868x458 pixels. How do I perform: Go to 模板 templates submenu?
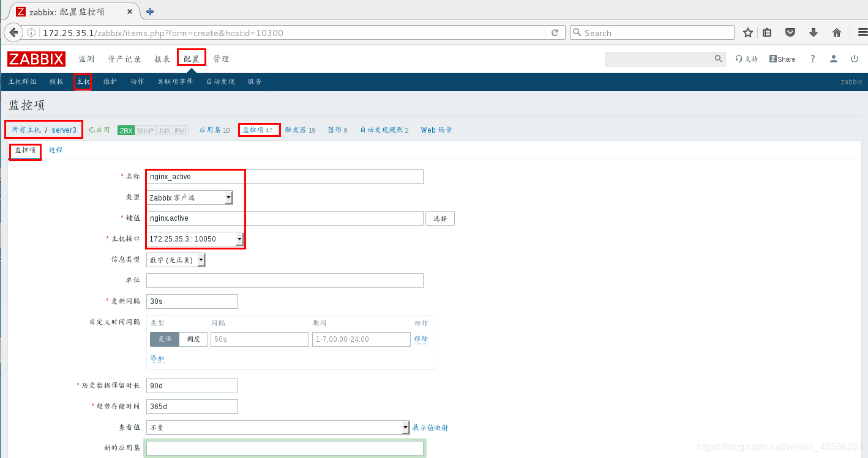coord(56,81)
